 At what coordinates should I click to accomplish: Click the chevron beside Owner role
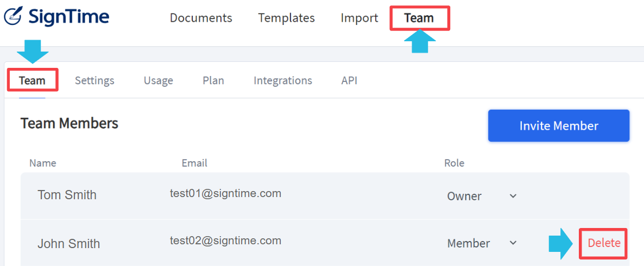pyautogui.click(x=513, y=196)
